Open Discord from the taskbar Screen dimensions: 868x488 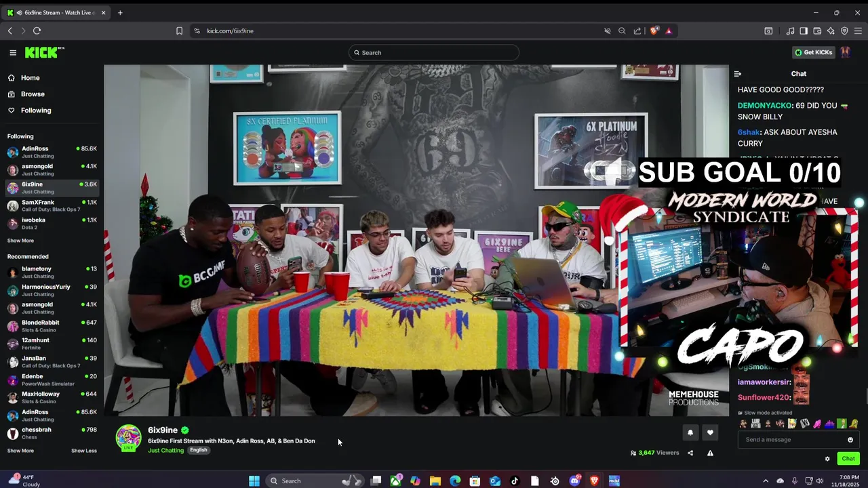tap(575, 481)
